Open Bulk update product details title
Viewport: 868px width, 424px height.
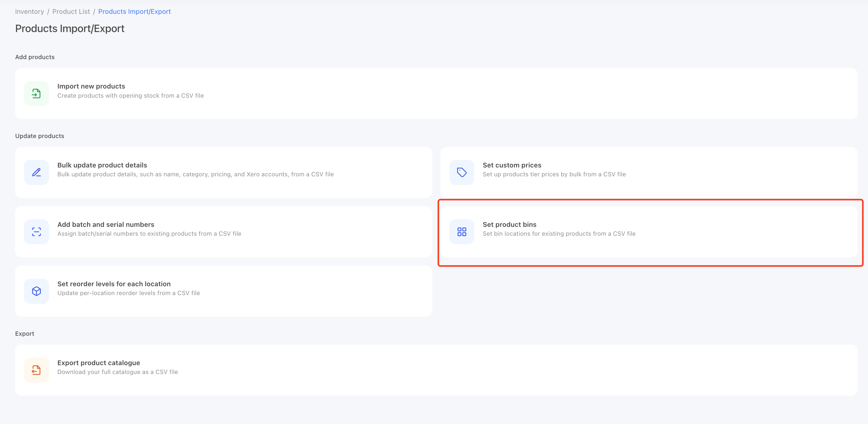tap(102, 165)
